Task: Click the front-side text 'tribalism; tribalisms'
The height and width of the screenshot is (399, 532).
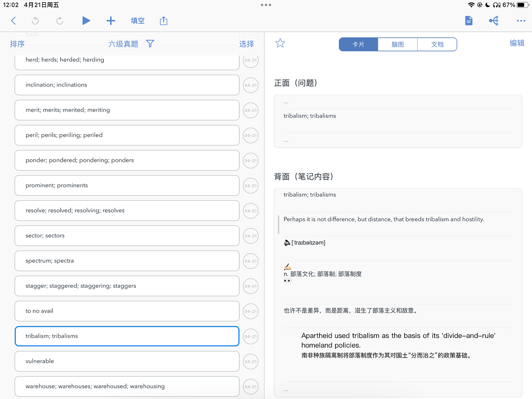Action: 310,116
